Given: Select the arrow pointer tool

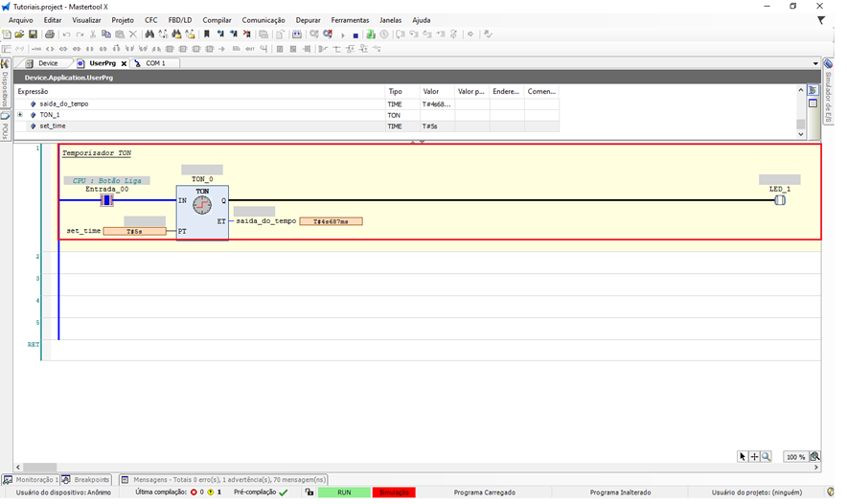Looking at the screenshot, I should pyautogui.click(x=743, y=457).
